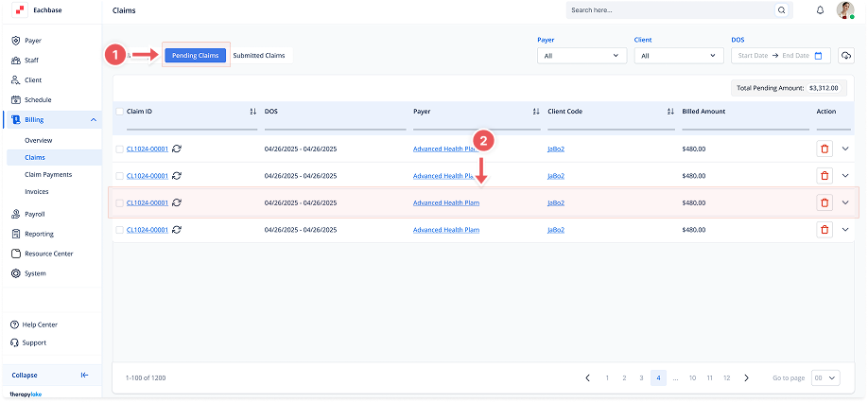Open System via its gear icon
868x403 pixels.
click(x=16, y=273)
